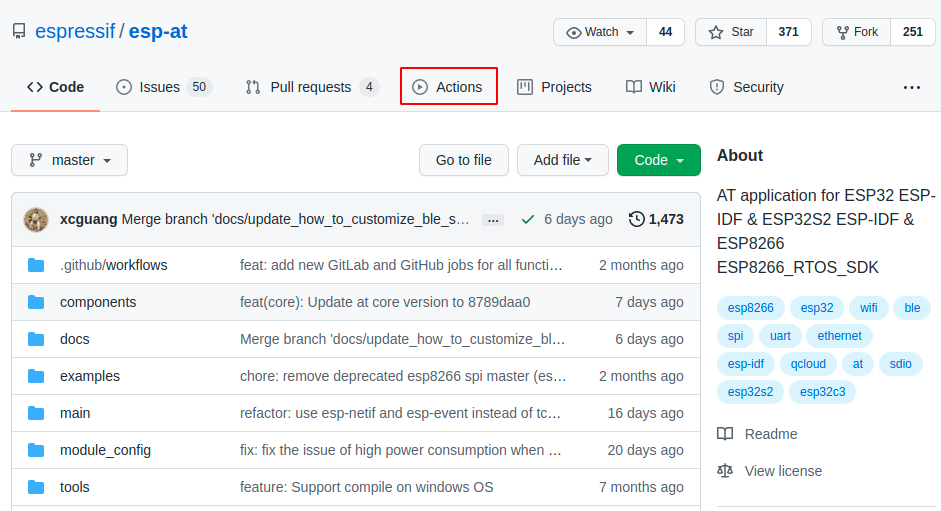Open the components folder link
The image size is (941, 511).
pyautogui.click(x=98, y=302)
